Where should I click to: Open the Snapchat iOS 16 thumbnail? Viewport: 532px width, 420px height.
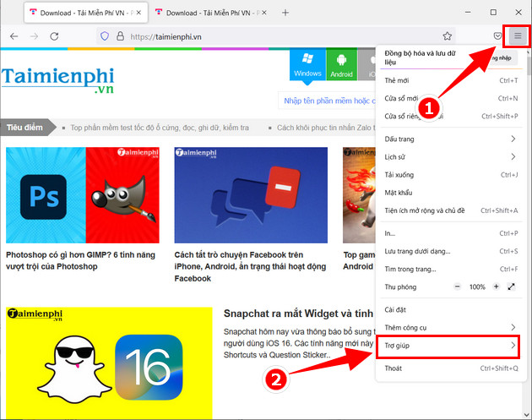coord(109,363)
